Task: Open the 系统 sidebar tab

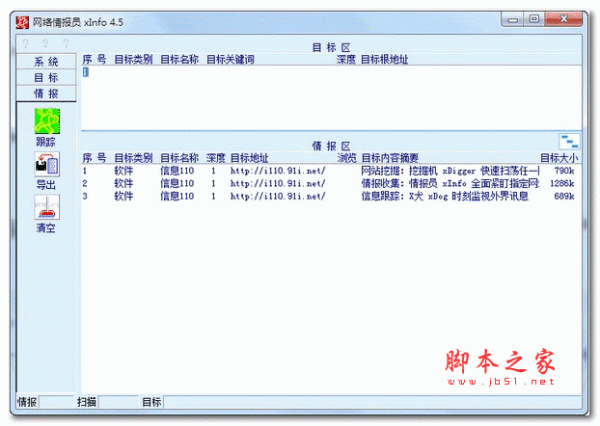Action: [x=46, y=62]
